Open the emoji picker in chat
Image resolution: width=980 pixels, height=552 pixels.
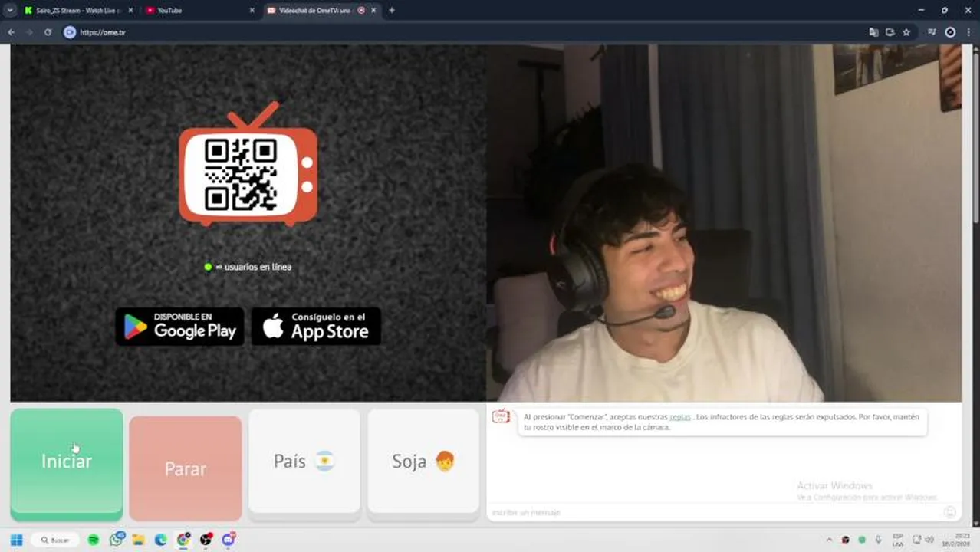(949, 512)
